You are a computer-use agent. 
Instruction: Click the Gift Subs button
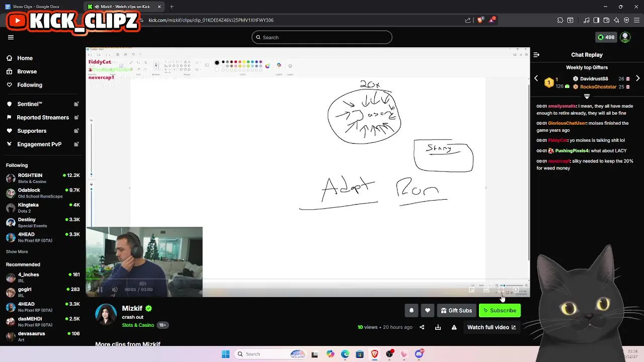click(456, 311)
